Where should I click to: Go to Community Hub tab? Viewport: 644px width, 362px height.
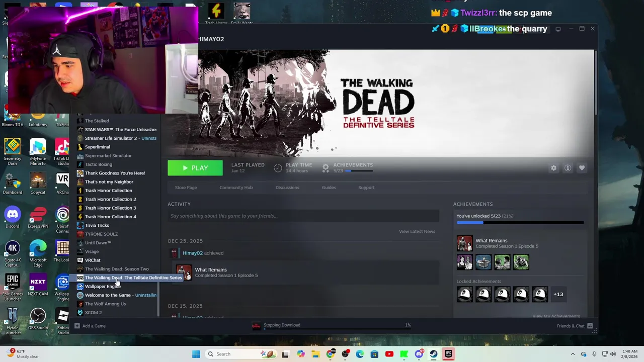[x=236, y=188]
